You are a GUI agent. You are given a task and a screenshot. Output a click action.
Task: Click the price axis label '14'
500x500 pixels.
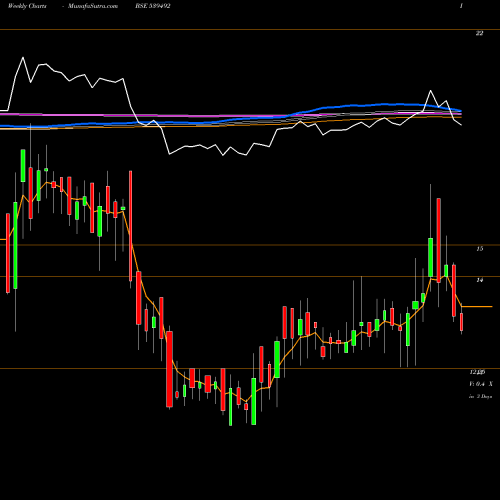[x=479, y=280]
